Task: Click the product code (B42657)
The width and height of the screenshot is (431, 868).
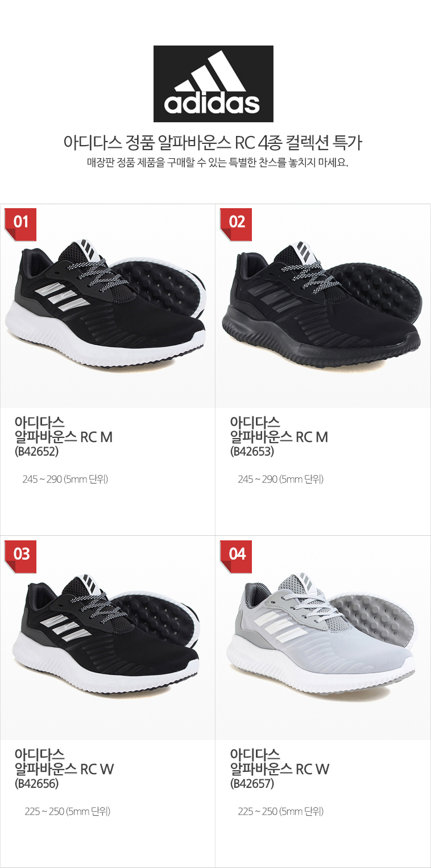Action: pos(252,784)
